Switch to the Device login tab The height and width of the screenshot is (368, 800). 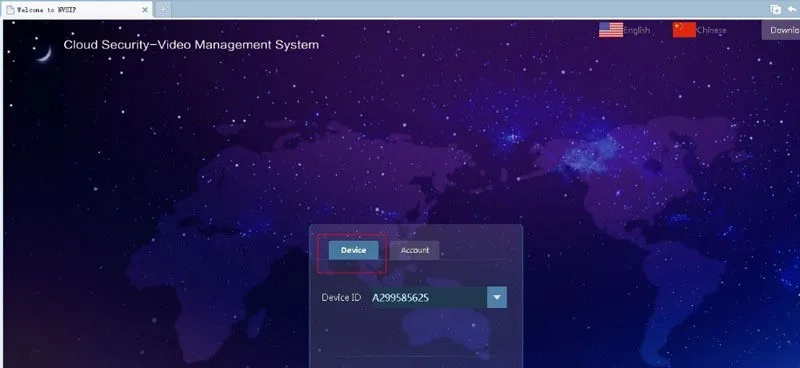(x=354, y=250)
